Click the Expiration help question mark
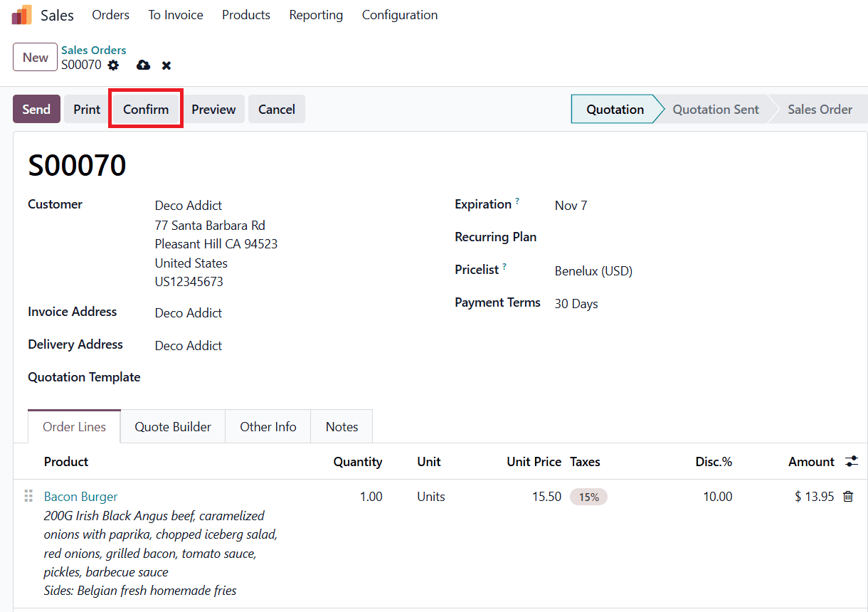 tap(517, 201)
